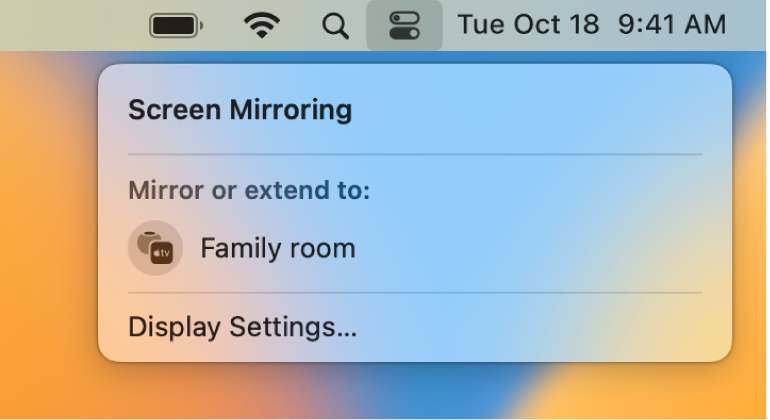Select Family room to mirror display
This screenshot has width=770, height=420.
(x=278, y=248)
